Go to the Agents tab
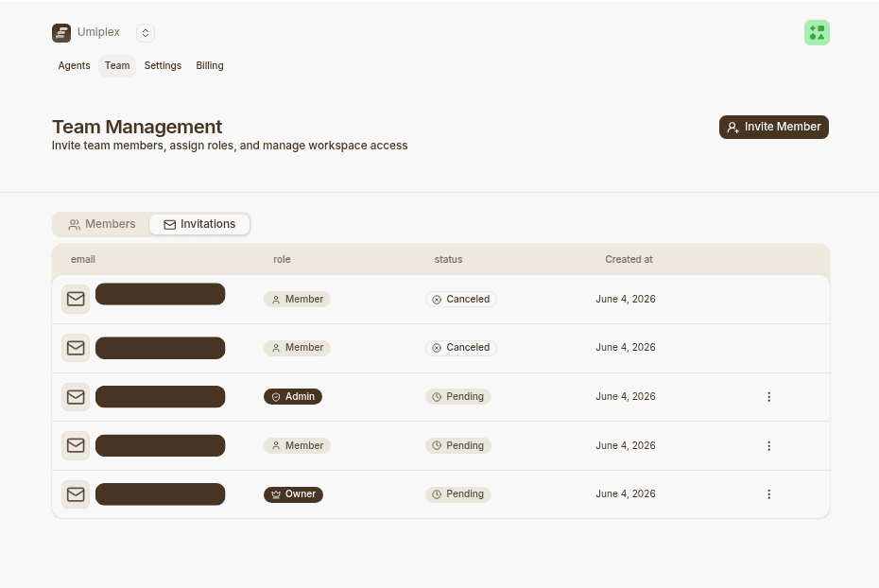 coord(74,65)
